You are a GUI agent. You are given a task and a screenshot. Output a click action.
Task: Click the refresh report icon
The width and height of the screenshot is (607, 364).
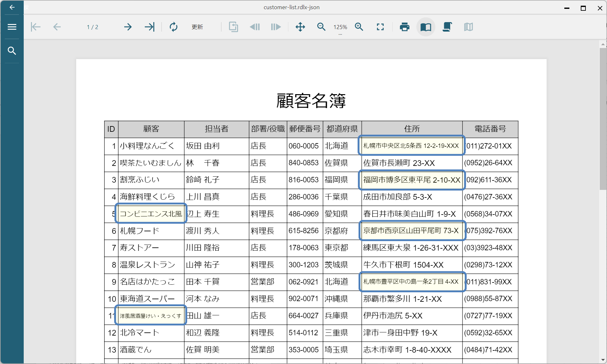174,27
